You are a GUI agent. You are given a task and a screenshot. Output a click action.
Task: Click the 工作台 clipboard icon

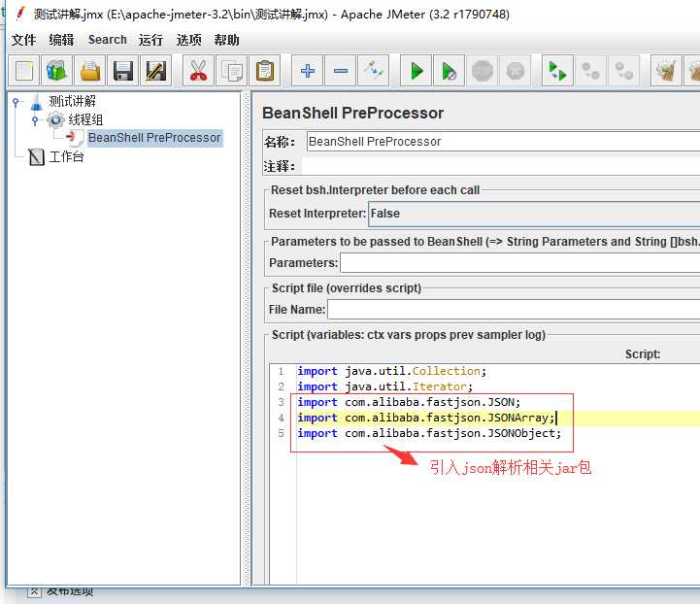point(36,156)
